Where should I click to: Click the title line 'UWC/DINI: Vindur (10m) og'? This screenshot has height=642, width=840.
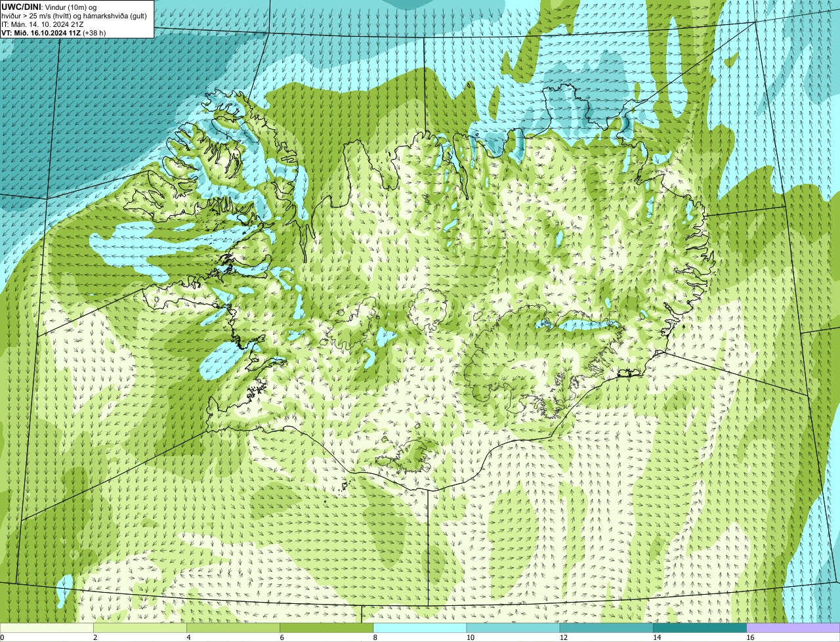[x=49, y=7]
